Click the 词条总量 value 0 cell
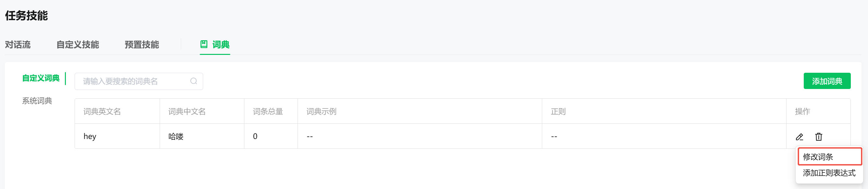Screen dimensions: 868x189 255,136
